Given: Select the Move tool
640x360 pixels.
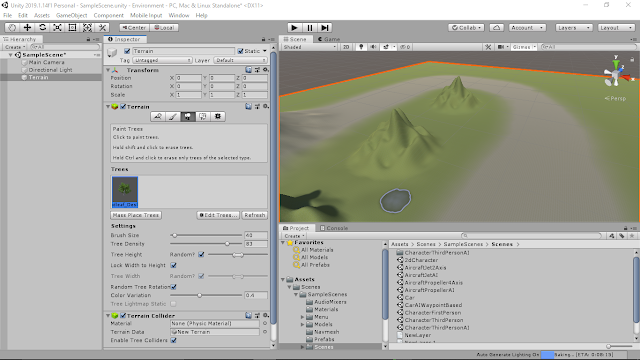Looking at the screenshot, I should (27, 27).
